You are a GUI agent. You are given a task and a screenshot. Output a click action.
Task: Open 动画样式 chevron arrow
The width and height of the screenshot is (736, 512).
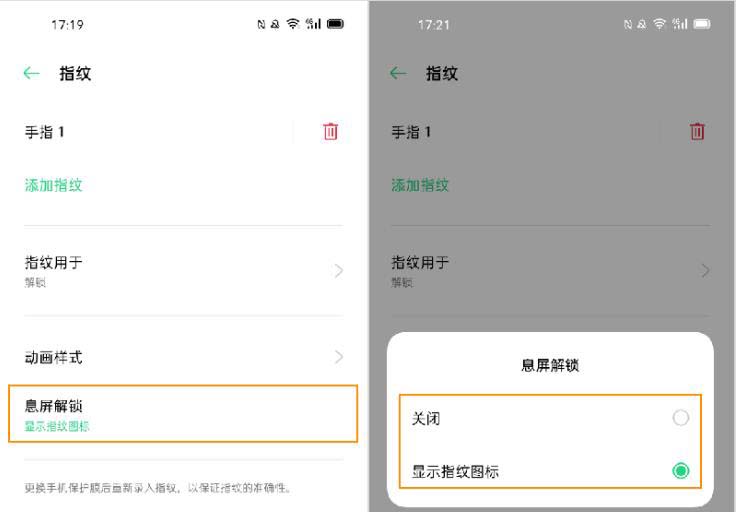(339, 357)
